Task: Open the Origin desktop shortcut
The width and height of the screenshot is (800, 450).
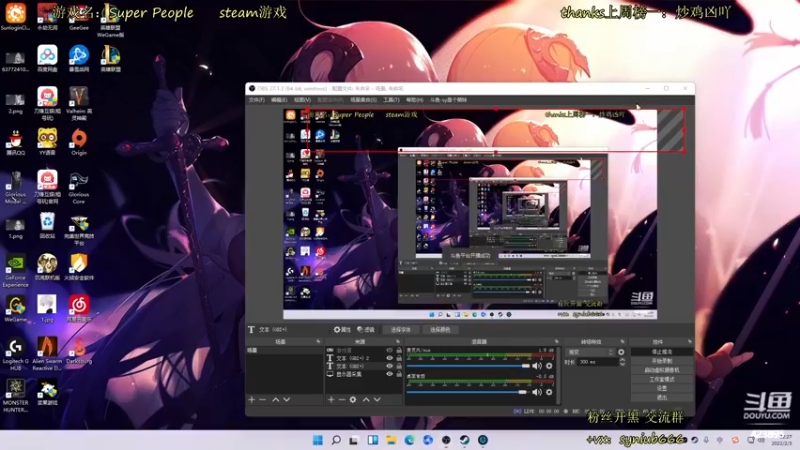Action: (79, 142)
